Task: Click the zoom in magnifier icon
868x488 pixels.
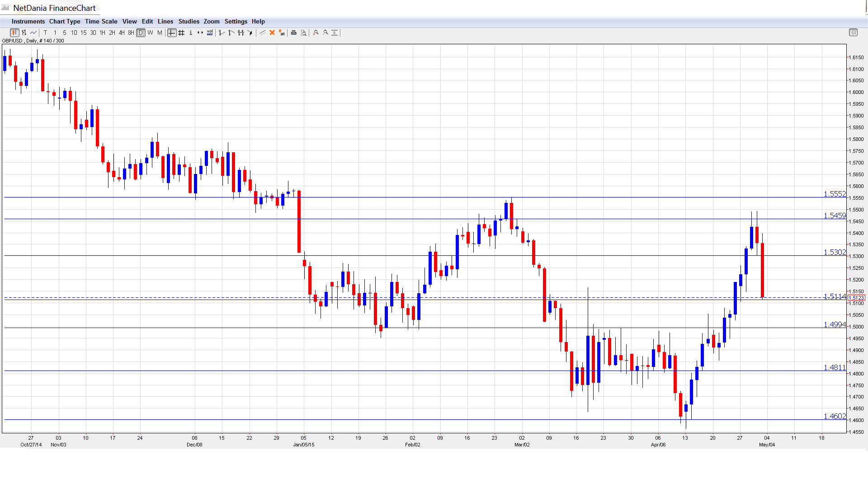Action: click(316, 33)
